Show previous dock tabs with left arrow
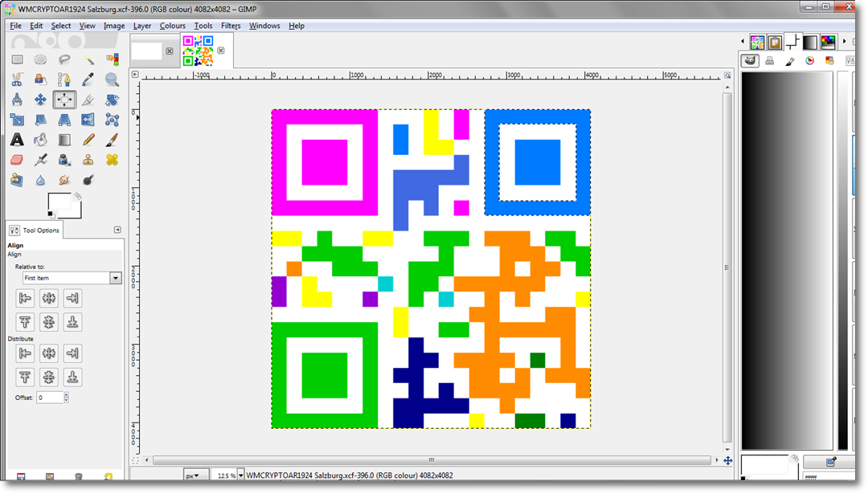868x494 pixels. (743, 42)
